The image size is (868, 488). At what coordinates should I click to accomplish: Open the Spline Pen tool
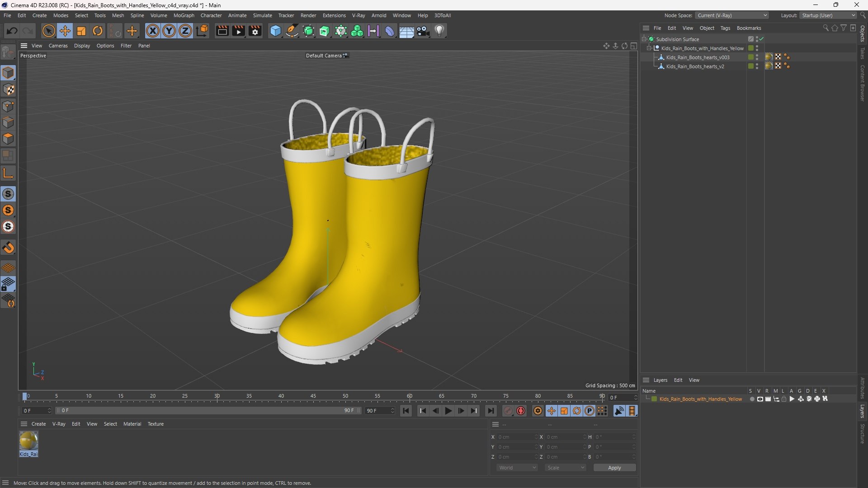(x=292, y=31)
